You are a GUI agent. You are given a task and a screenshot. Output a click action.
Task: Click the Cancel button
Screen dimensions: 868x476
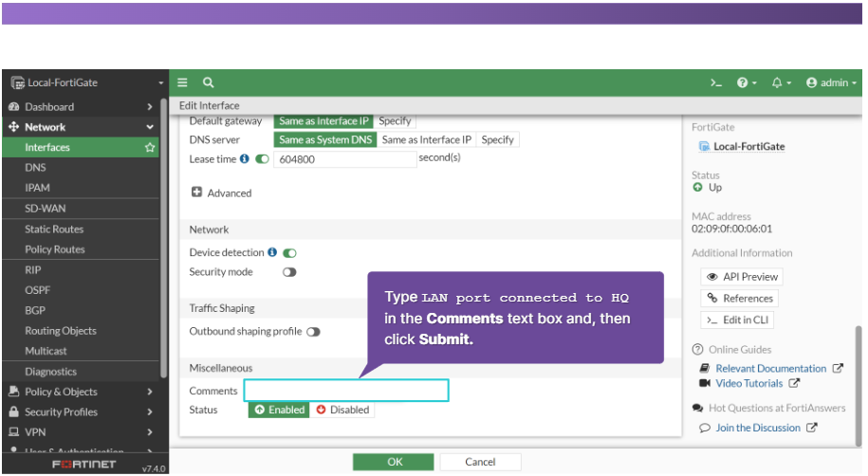click(x=481, y=462)
